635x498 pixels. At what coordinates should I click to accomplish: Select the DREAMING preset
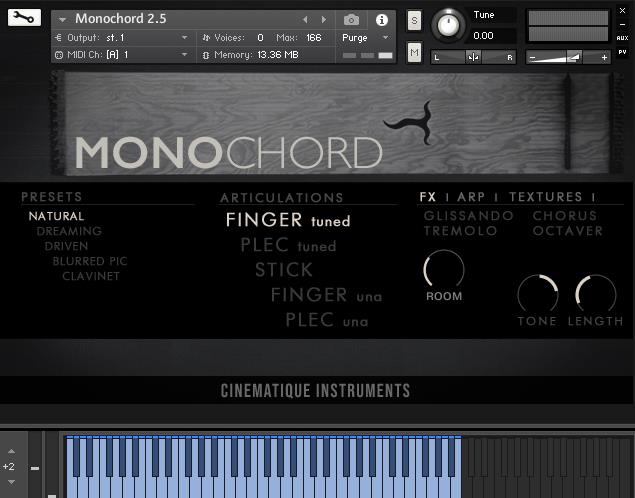pyautogui.click(x=69, y=231)
